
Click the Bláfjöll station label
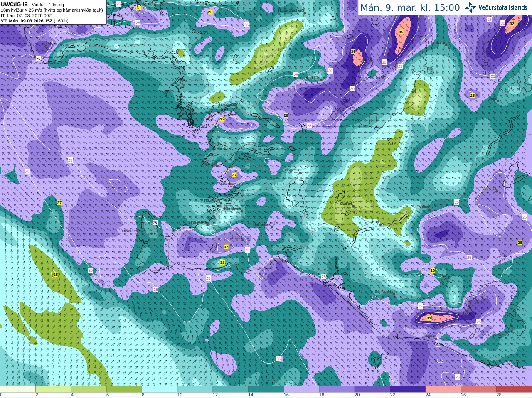tap(236, 238)
